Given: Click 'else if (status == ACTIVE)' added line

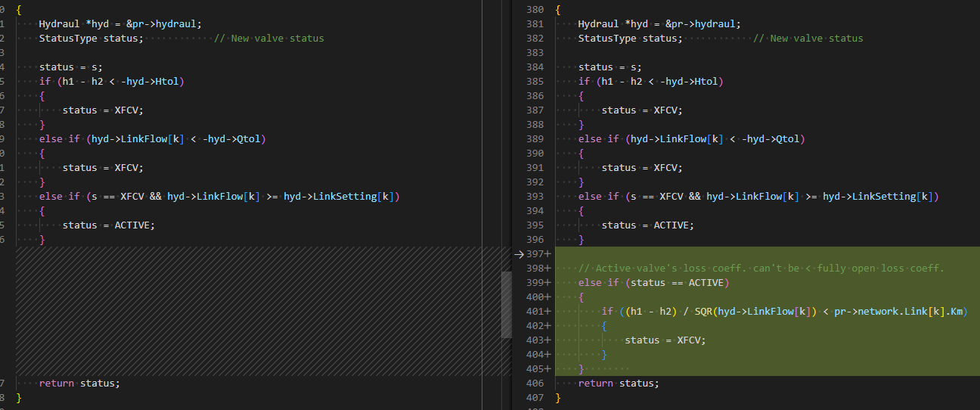Looking at the screenshot, I should click(653, 283).
